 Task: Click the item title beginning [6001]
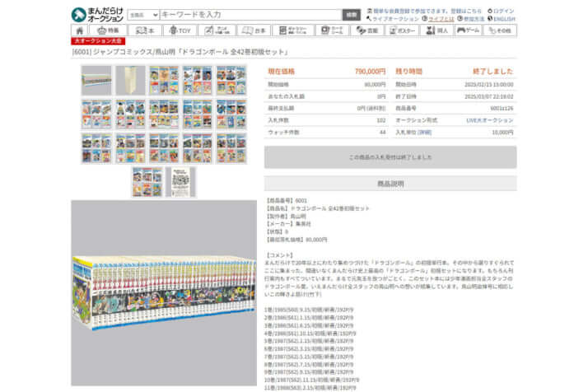(180, 52)
